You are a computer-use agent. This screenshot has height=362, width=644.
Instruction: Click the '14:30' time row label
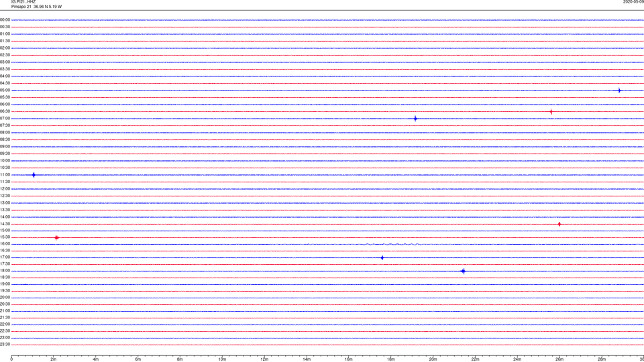(x=5, y=224)
